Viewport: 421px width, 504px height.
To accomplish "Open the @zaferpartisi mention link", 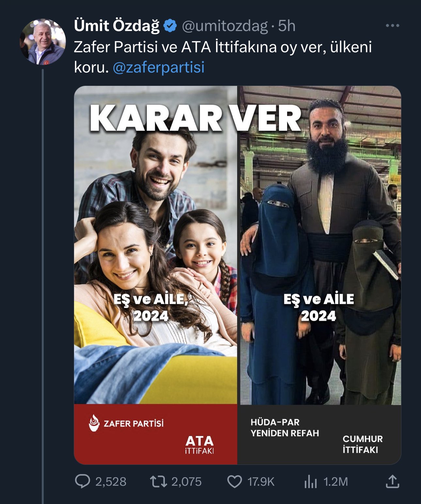I will 159,67.
